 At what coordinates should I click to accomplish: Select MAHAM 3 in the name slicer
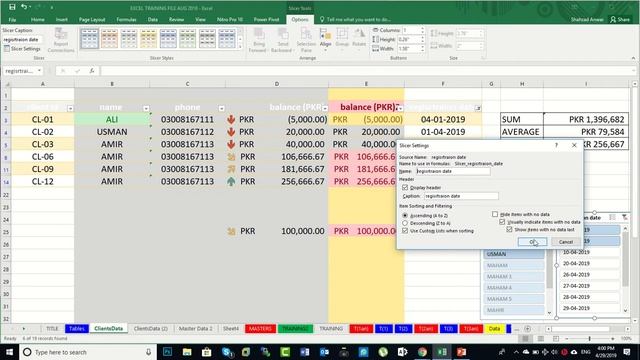click(x=514, y=276)
